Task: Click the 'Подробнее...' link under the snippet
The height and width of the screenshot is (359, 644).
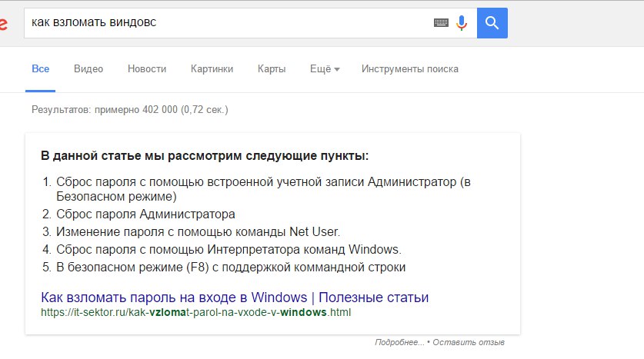Action: coord(399,342)
